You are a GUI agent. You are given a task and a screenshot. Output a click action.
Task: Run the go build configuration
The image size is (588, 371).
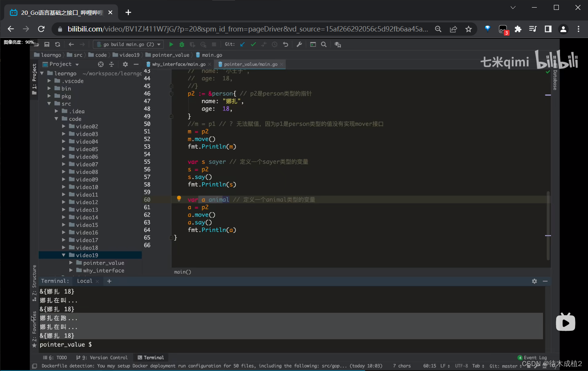pyautogui.click(x=171, y=44)
